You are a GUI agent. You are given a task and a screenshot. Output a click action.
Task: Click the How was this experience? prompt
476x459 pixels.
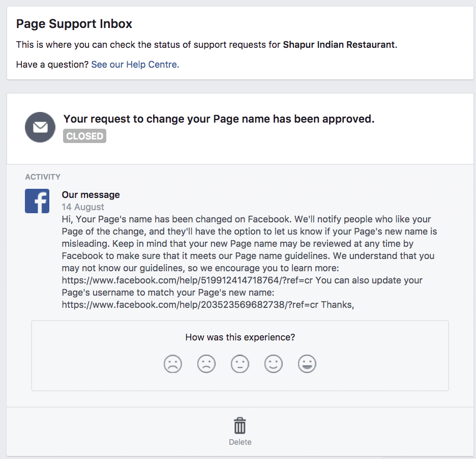coord(240,337)
